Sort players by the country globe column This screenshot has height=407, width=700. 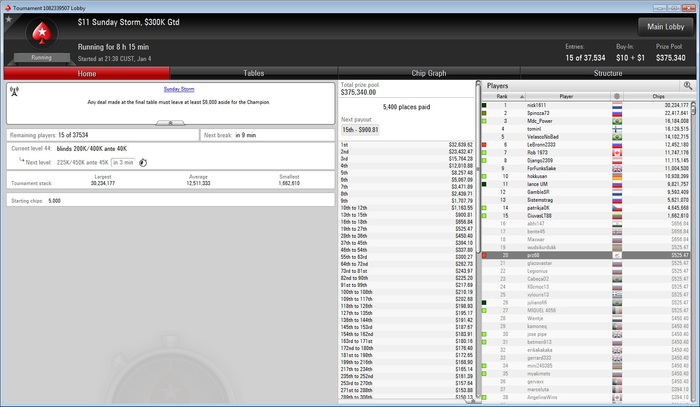[617, 96]
